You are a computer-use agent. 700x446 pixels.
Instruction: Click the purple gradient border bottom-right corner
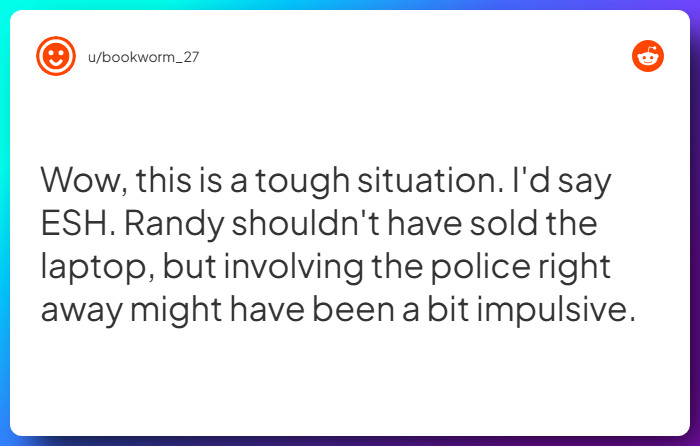(x=694, y=440)
